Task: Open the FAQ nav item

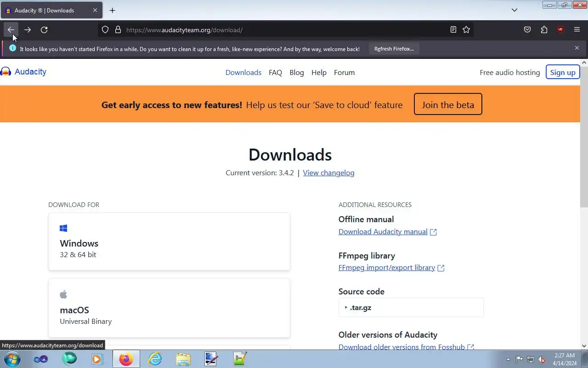Action: tap(276, 73)
